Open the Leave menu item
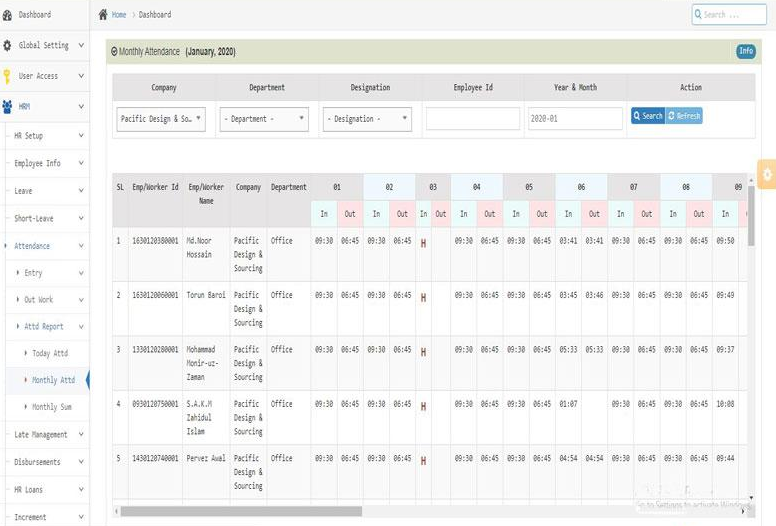776x526 pixels. point(23,191)
